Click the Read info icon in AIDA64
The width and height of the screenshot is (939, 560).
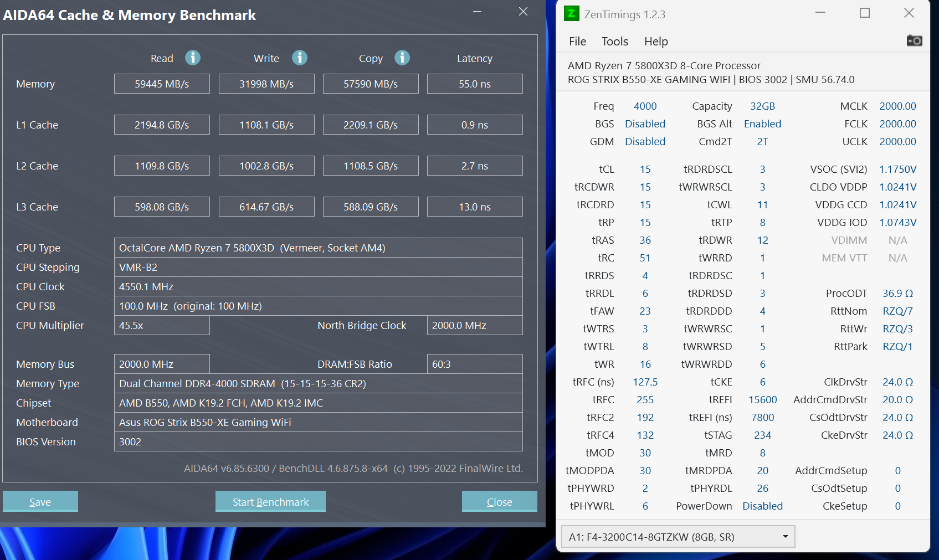193,58
